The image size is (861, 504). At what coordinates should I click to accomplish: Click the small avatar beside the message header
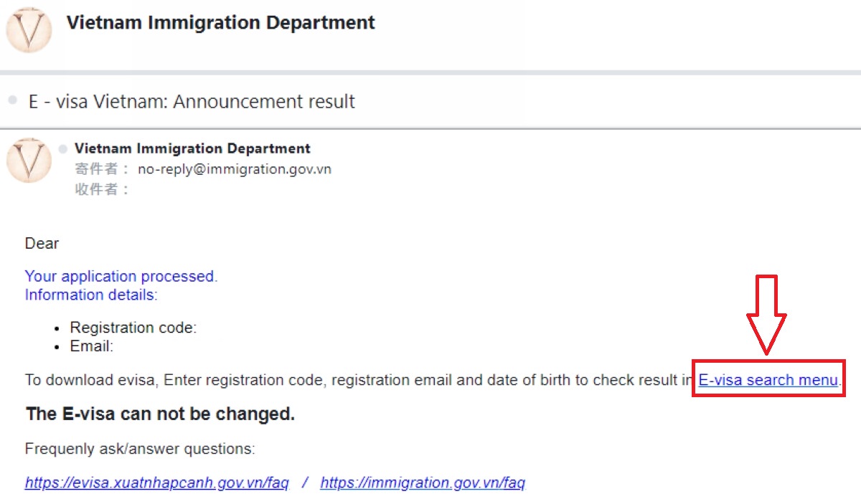[x=29, y=160]
